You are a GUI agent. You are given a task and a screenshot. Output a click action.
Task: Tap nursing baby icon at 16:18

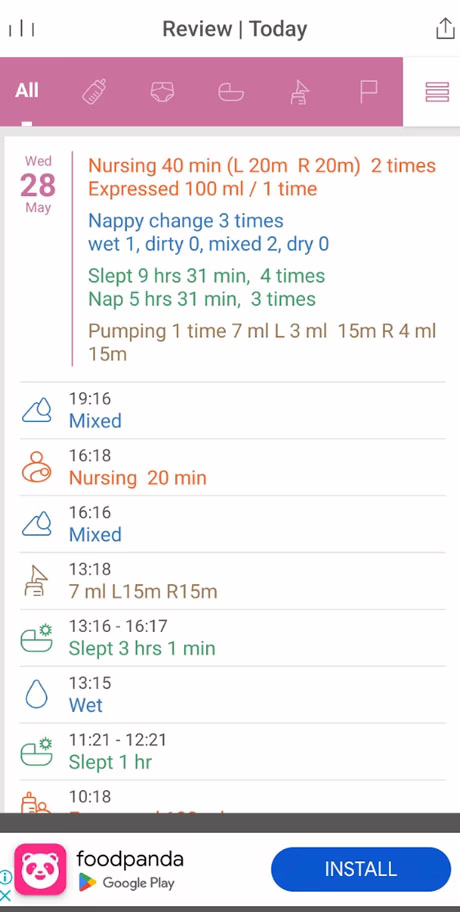(37, 467)
